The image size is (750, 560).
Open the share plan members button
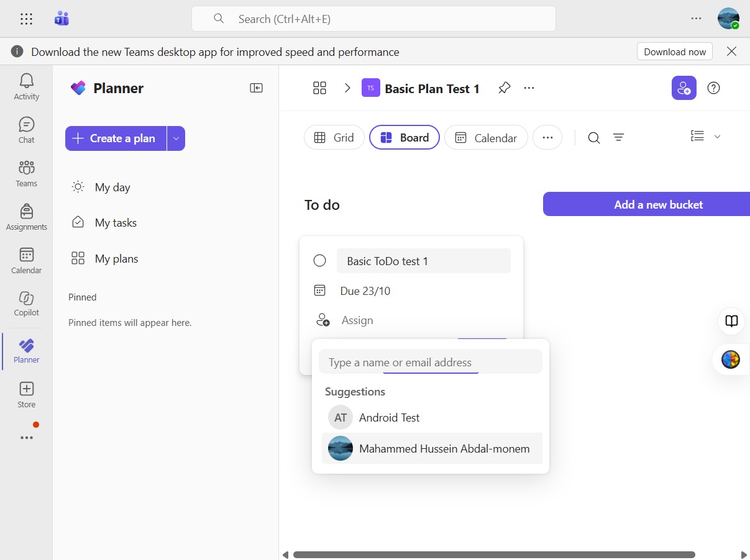click(684, 88)
